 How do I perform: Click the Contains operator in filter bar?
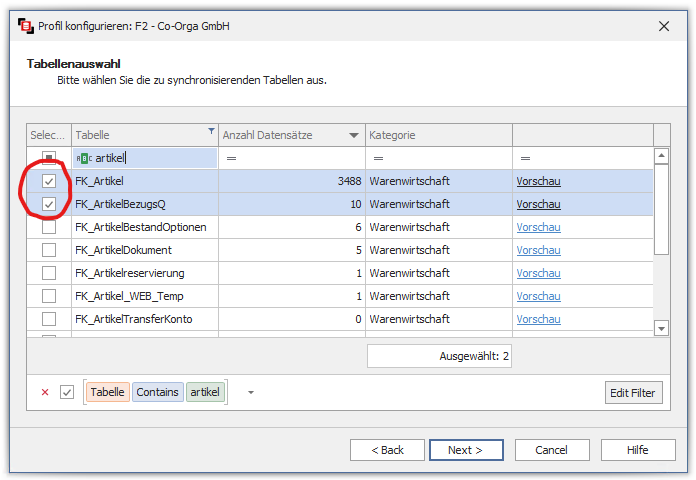[158, 393]
